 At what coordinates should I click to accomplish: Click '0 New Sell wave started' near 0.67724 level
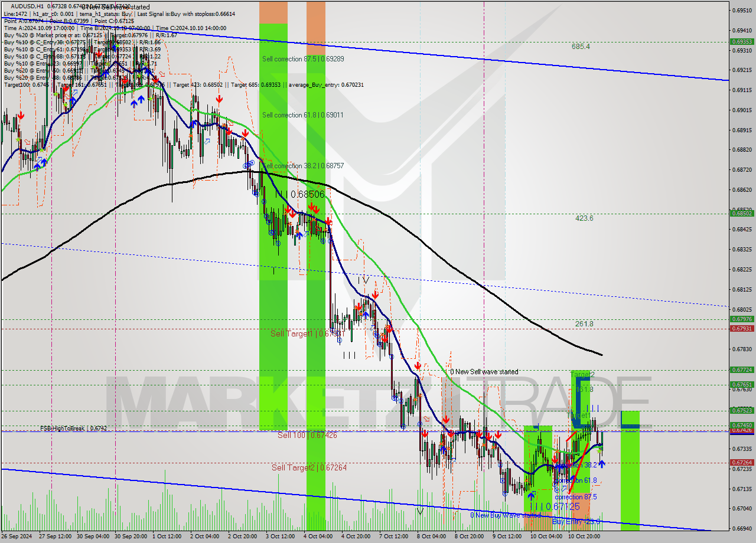[484, 372]
